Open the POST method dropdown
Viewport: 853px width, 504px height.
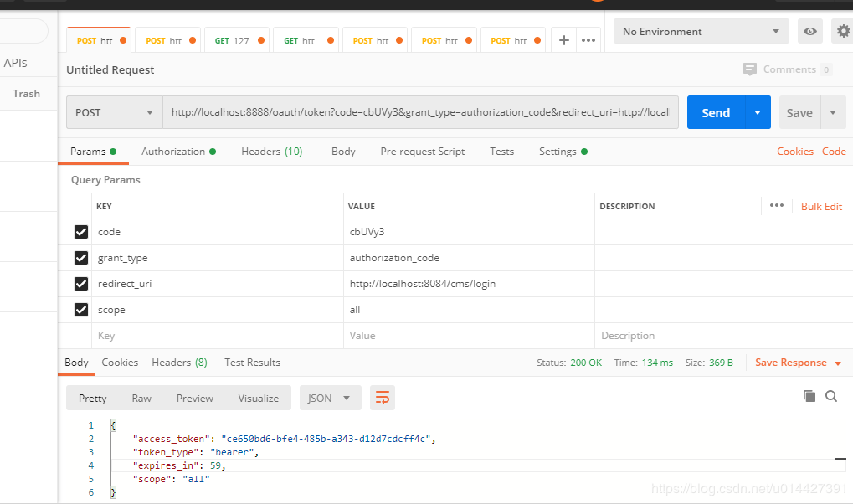114,113
